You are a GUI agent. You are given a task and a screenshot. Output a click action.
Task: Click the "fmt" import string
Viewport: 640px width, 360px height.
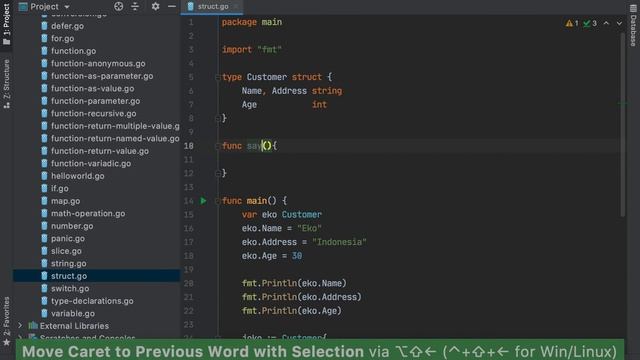(269, 50)
